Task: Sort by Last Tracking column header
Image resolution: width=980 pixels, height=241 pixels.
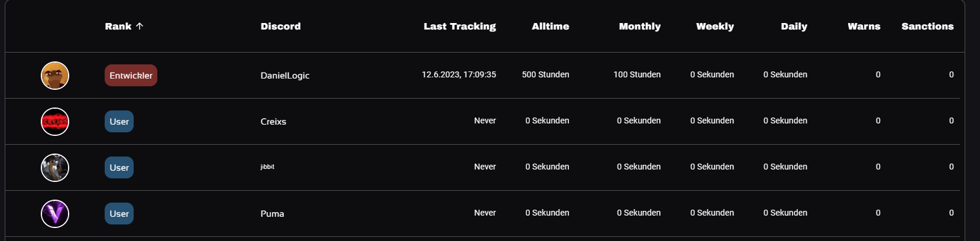Action: 460,27
